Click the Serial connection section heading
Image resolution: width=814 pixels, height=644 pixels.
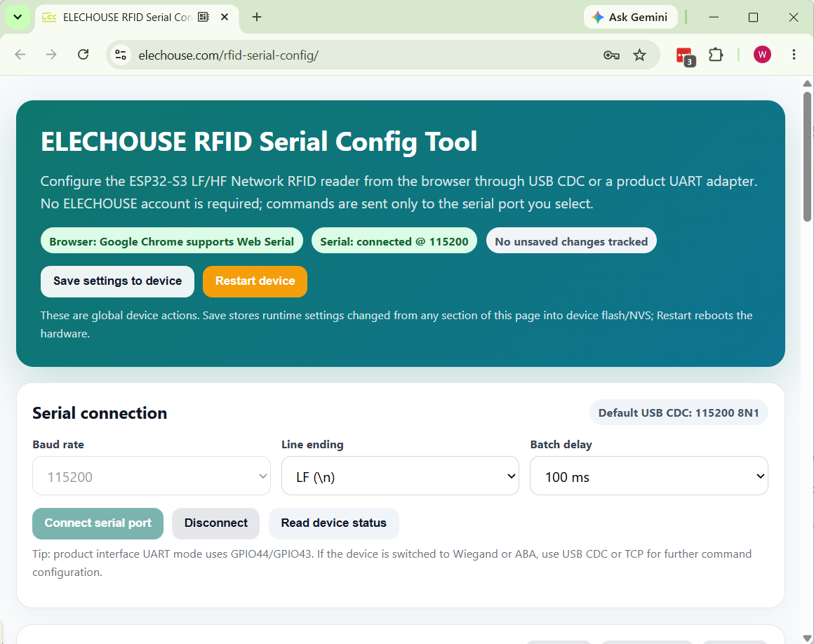[100, 413]
